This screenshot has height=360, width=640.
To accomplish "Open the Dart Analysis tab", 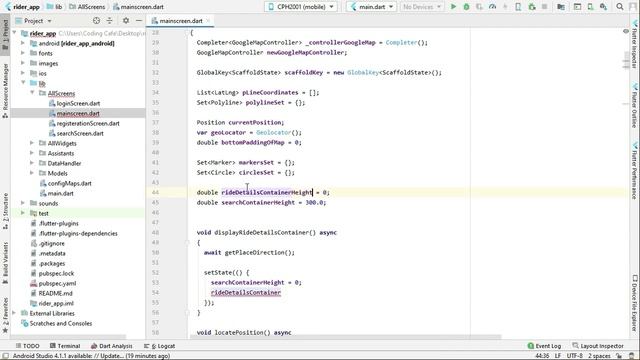I will point(112,346).
